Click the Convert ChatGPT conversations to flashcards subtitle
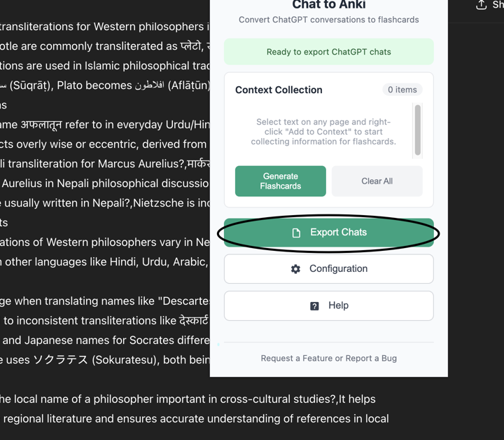The image size is (504, 440). [x=329, y=20]
